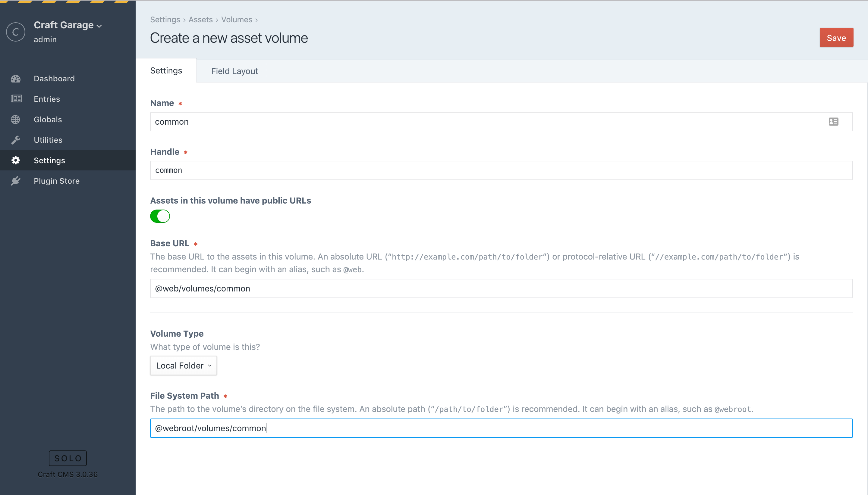Click the admin username text
868x495 pixels.
45,39
